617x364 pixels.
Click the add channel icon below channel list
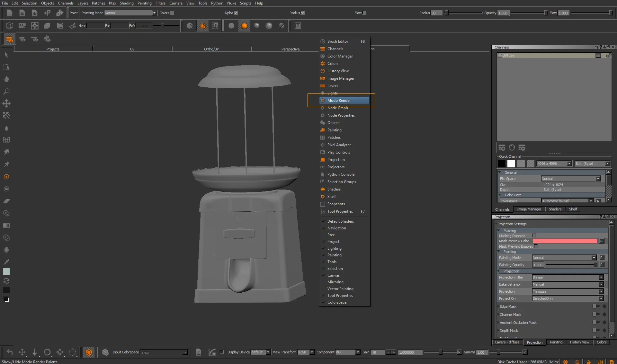502,148
